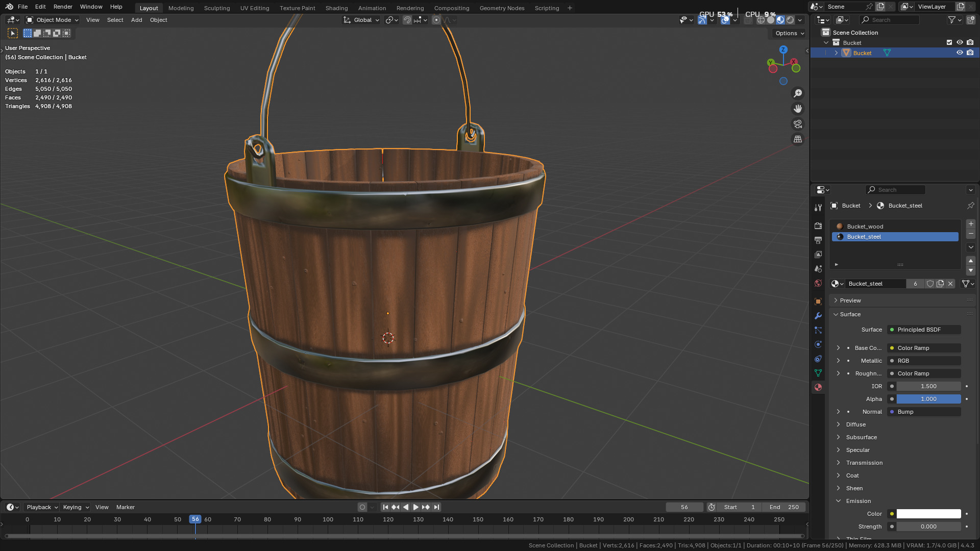Collapse the Surface panel
The height and width of the screenshot is (551, 980).
(x=902, y=314)
